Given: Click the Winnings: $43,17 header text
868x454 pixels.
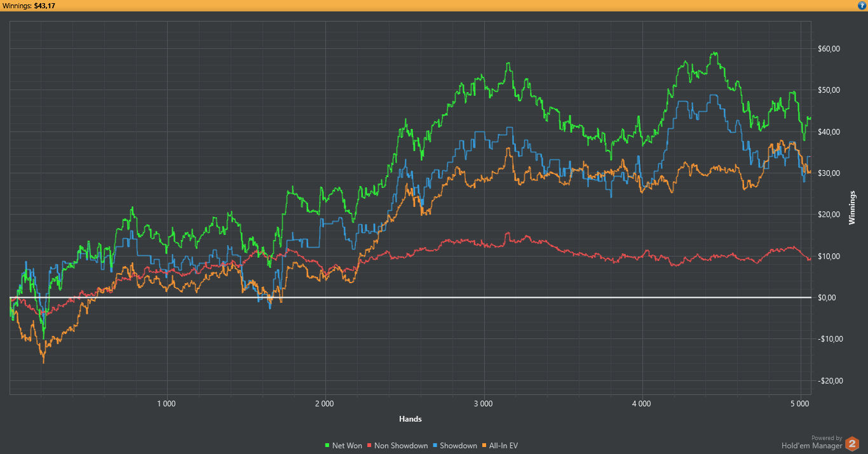Looking at the screenshot, I should [x=28, y=5].
